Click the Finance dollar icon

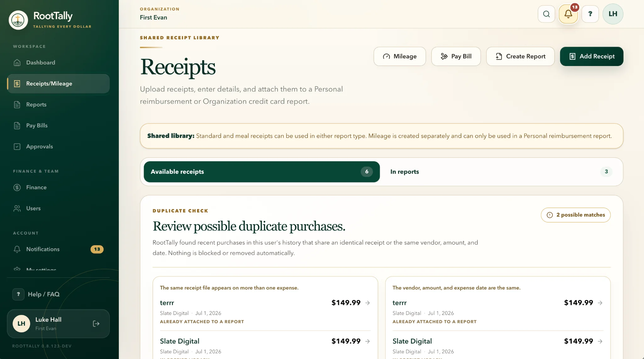click(17, 188)
